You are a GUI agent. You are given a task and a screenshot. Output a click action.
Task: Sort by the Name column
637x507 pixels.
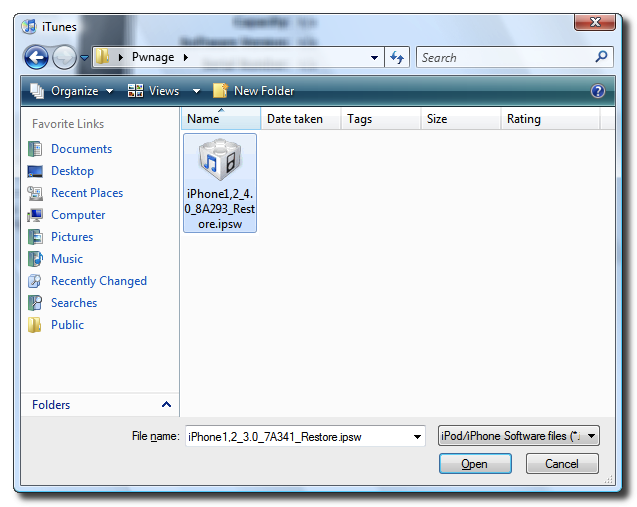(x=221, y=119)
